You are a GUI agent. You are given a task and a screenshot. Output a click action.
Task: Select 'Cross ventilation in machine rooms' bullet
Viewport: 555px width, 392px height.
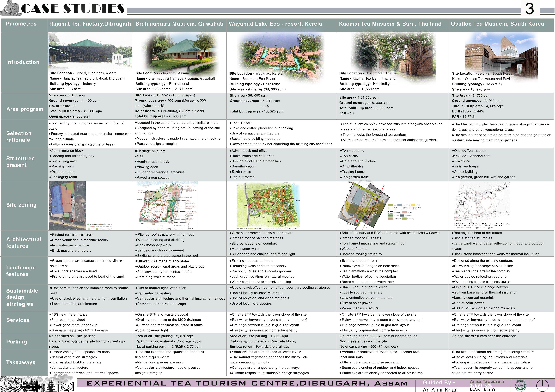79,240
